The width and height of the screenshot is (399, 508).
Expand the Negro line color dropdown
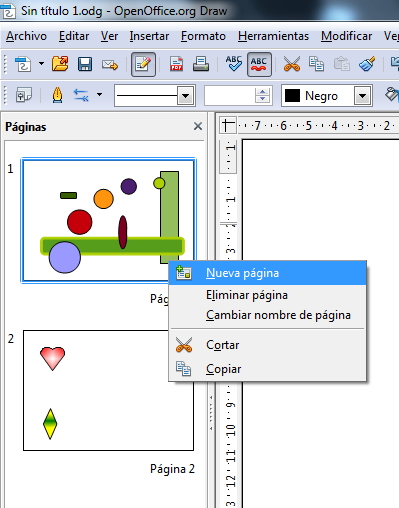point(362,96)
